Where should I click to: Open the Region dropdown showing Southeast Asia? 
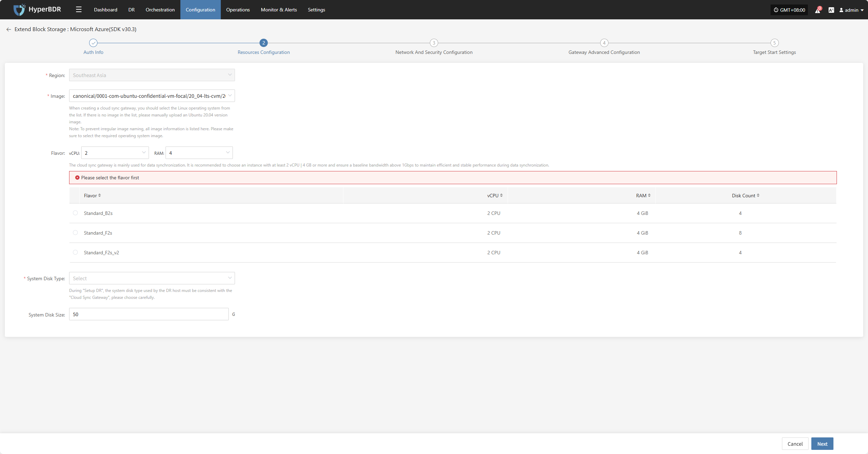click(152, 75)
